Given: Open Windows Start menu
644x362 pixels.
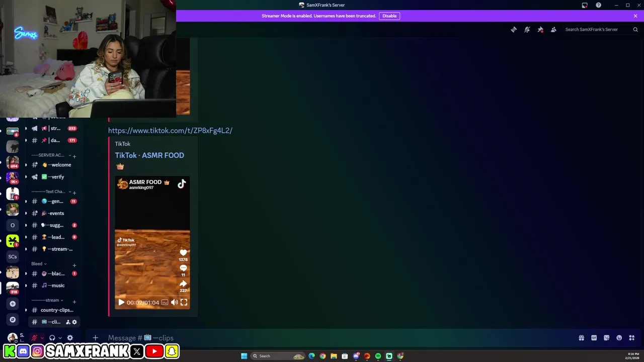Looking at the screenshot, I should tap(244, 356).
